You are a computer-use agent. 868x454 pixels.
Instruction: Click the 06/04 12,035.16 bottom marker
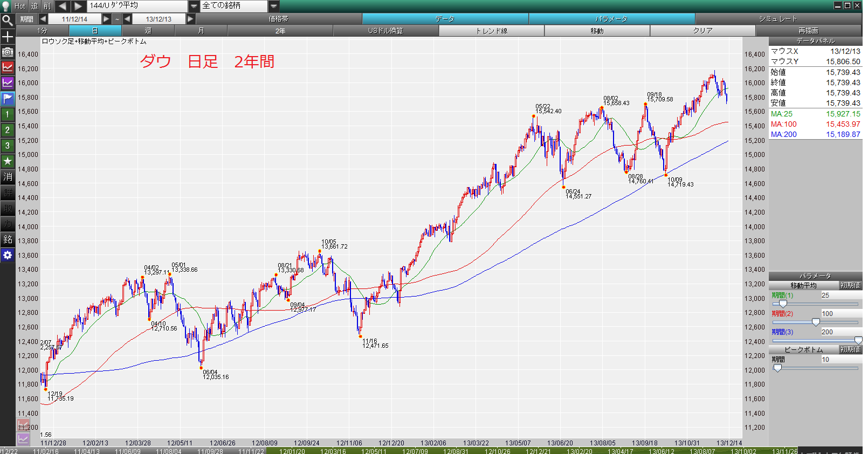[x=201, y=368]
